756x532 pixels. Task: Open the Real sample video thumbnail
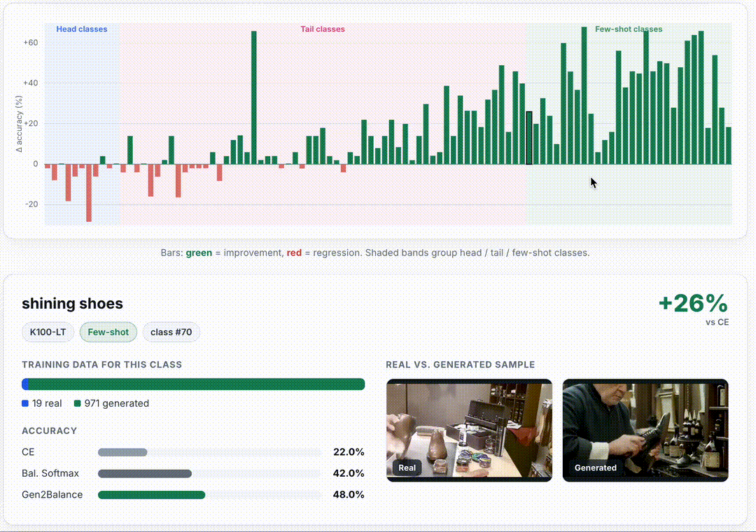pyautogui.click(x=469, y=430)
